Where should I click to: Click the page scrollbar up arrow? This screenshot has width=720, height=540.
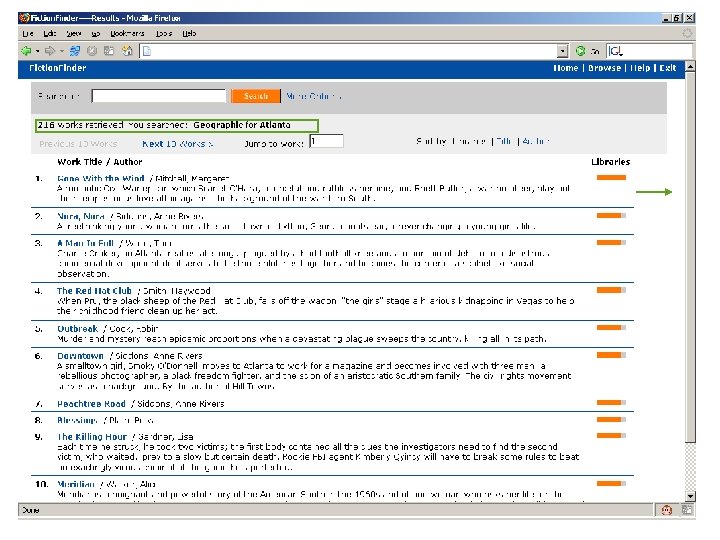coord(690,67)
